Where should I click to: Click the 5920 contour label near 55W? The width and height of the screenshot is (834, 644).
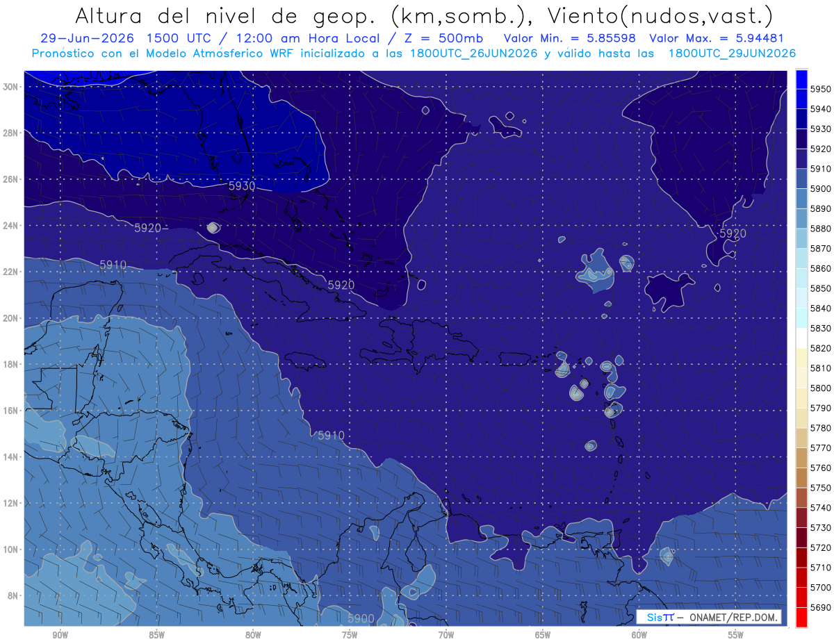click(733, 233)
